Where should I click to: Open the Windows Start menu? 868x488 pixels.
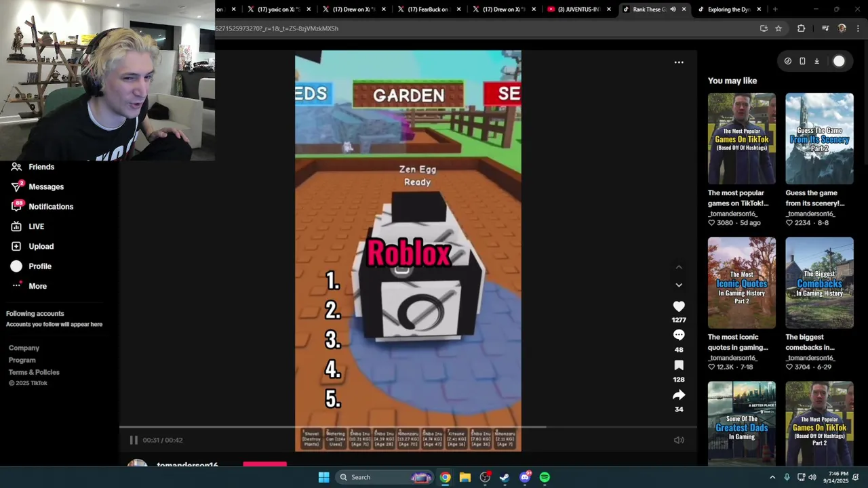point(323,477)
